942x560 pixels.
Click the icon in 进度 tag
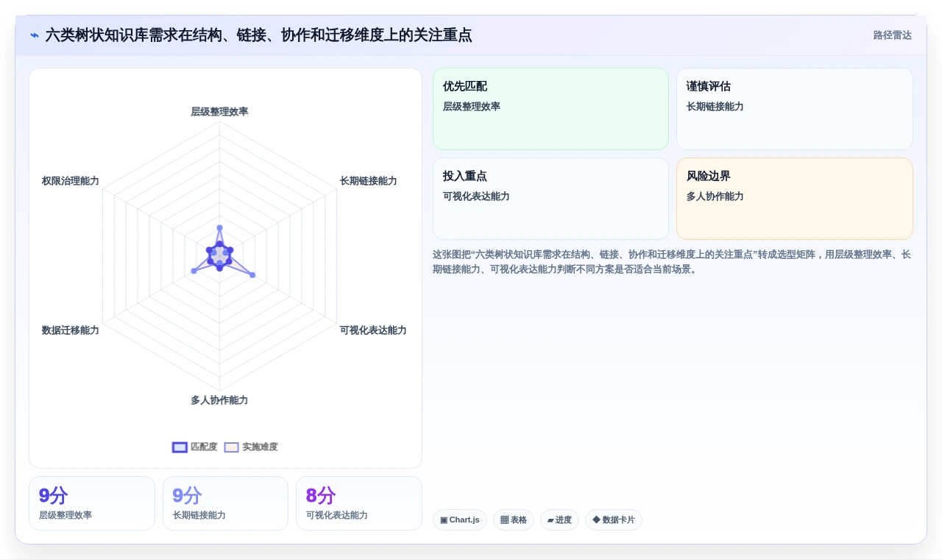550,520
